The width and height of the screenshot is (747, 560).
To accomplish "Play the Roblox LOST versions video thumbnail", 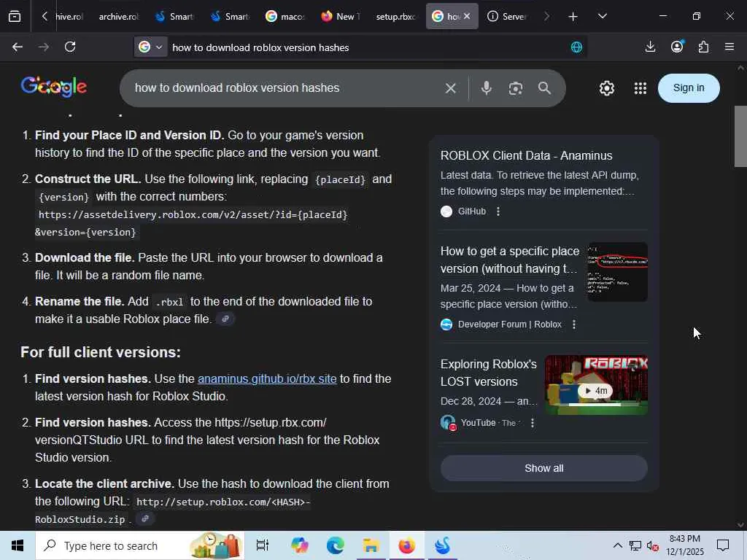I will tap(596, 385).
